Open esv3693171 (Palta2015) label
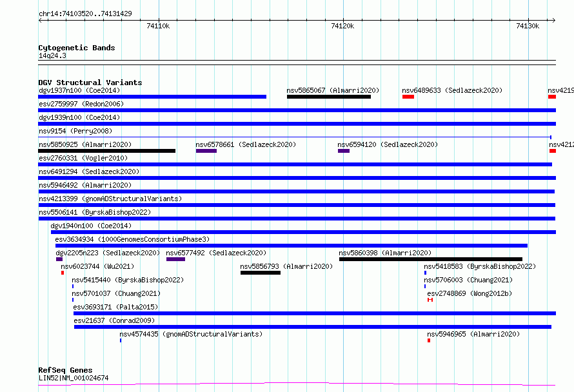 coord(115,307)
